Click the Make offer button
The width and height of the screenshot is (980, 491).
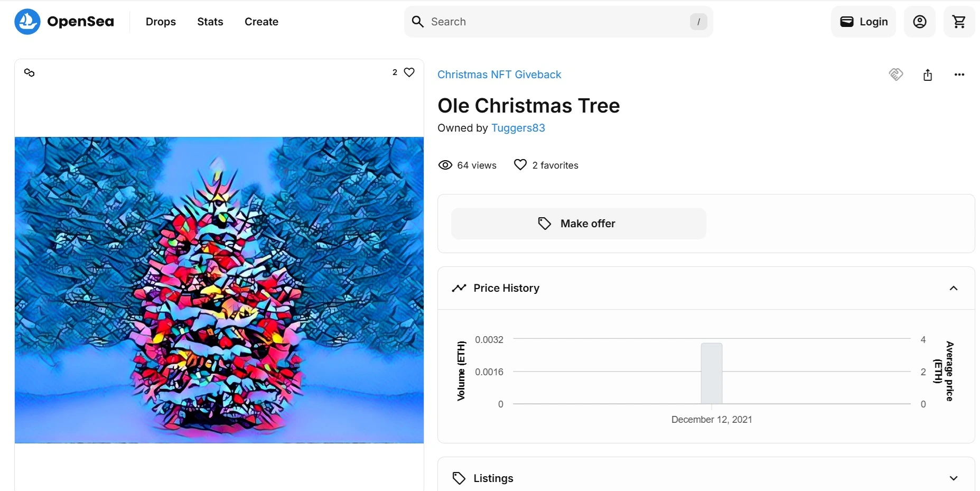point(578,224)
